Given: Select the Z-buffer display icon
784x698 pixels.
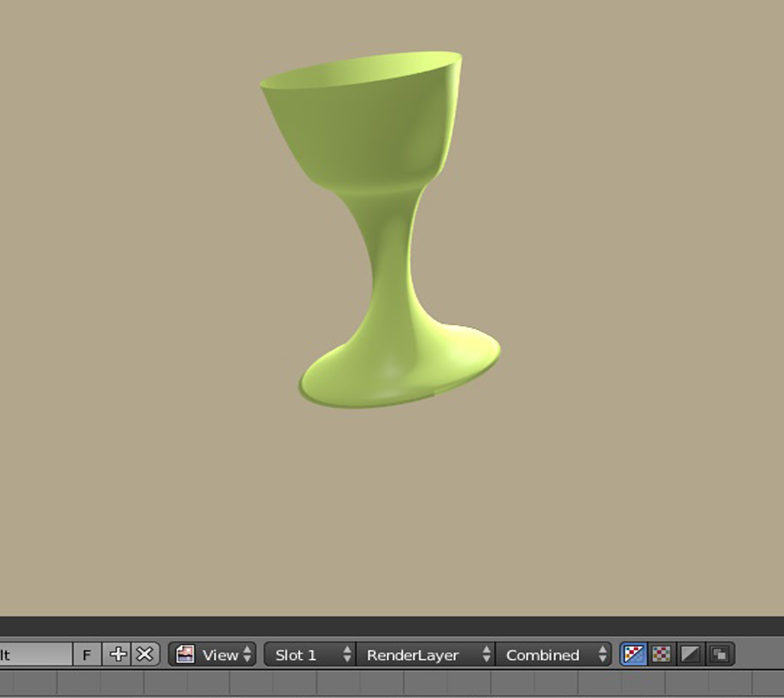Looking at the screenshot, I should (x=720, y=654).
